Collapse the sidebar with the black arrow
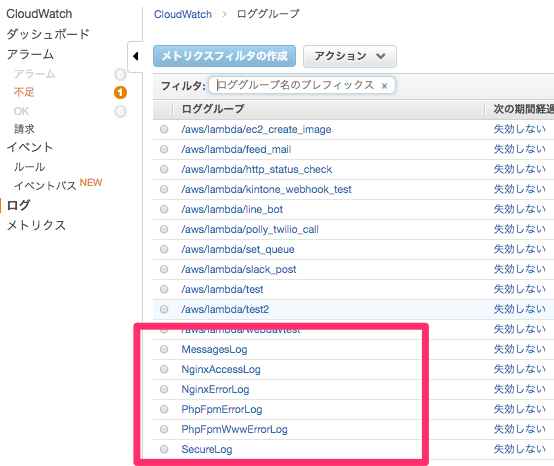 [x=135, y=56]
